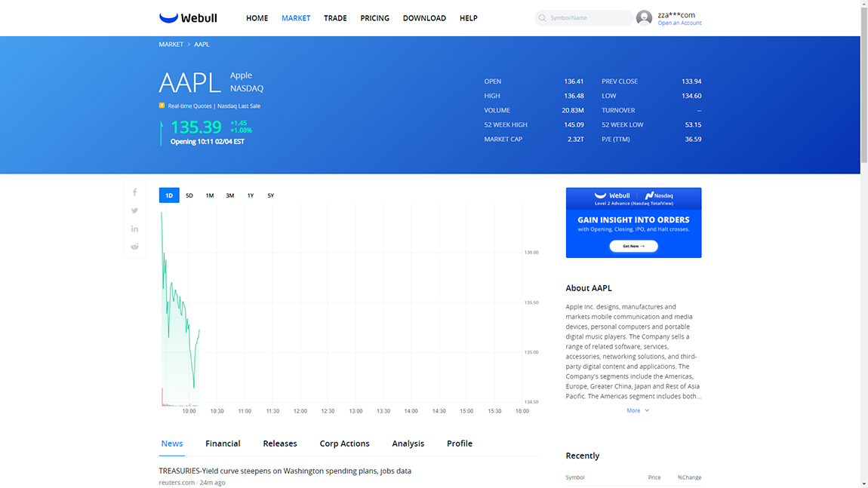This screenshot has width=868, height=488.
Task: Click the Recently heading
Action: (583, 456)
